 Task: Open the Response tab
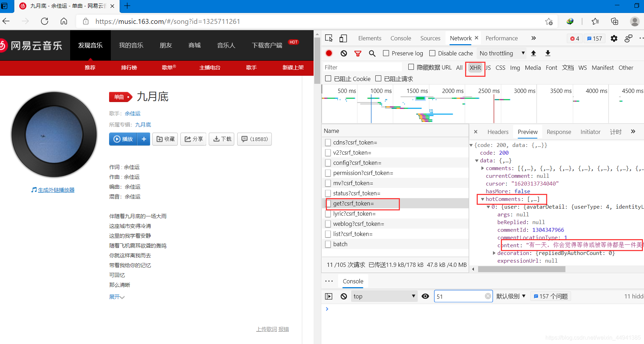(559, 132)
